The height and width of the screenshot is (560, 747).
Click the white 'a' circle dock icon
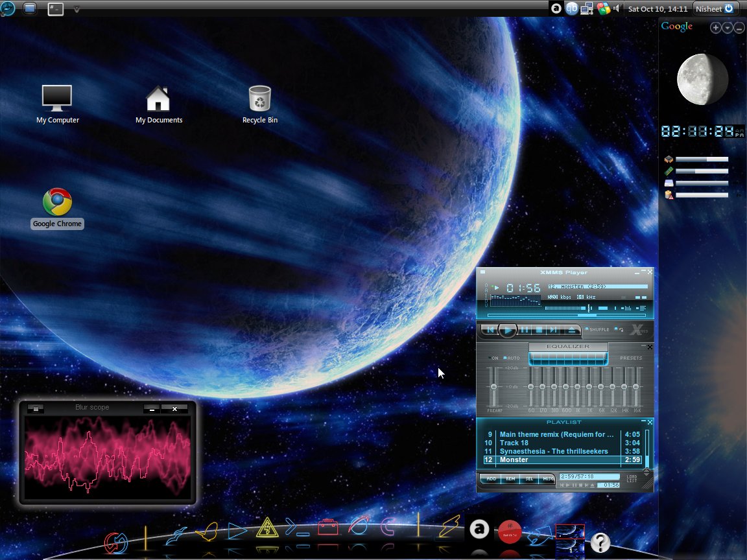tap(479, 529)
